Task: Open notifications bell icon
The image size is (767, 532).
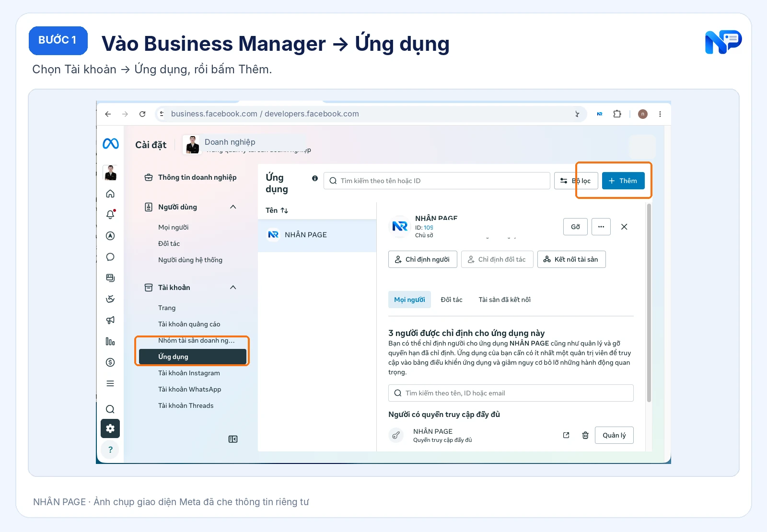Action: point(110,214)
